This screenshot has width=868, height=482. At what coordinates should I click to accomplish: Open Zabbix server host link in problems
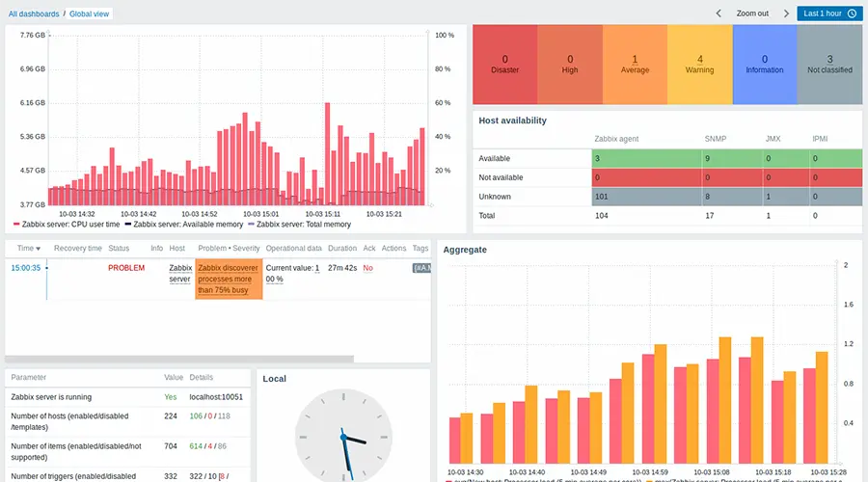point(180,274)
